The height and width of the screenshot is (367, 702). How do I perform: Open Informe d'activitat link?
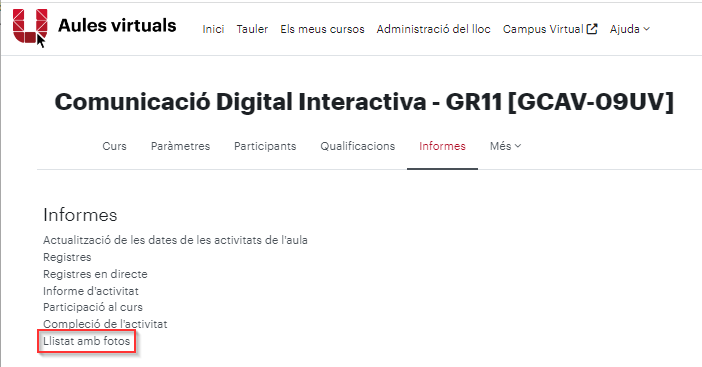[91, 291]
